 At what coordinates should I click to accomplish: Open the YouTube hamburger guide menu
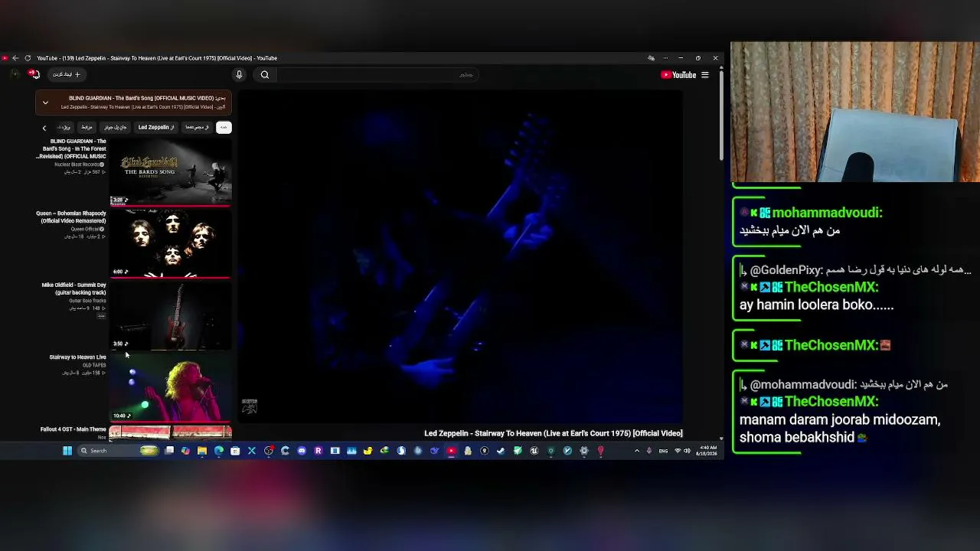coord(705,75)
